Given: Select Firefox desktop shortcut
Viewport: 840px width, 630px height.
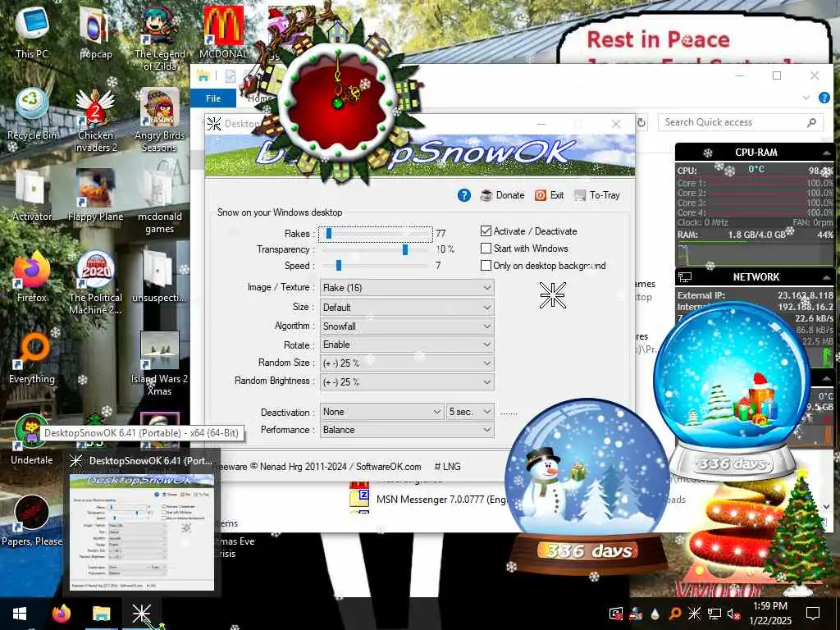Looking at the screenshot, I should (x=32, y=276).
